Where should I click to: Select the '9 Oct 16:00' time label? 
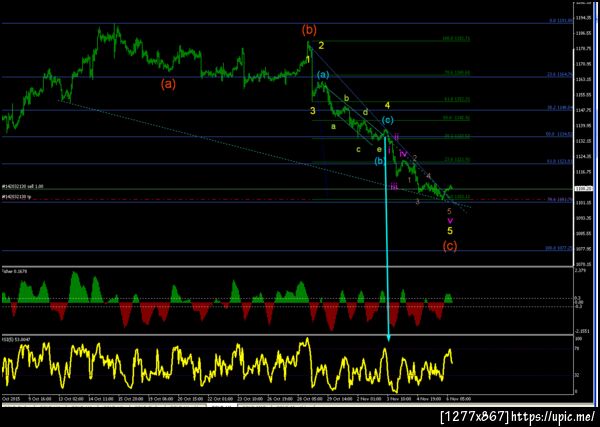coord(42,398)
